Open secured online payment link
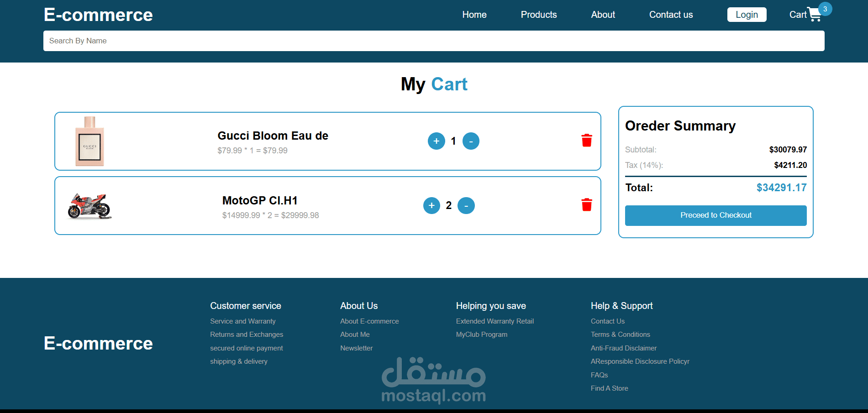 tap(247, 348)
